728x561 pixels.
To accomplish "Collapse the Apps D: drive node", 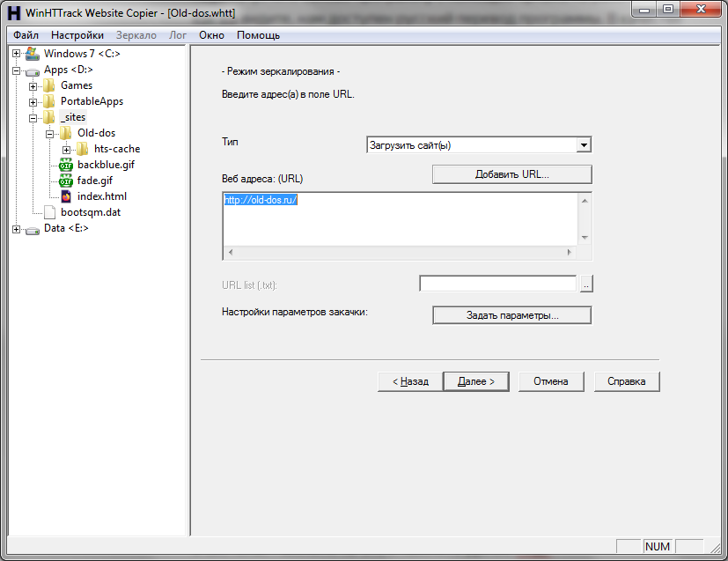I will pyautogui.click(x=16, y=71).
